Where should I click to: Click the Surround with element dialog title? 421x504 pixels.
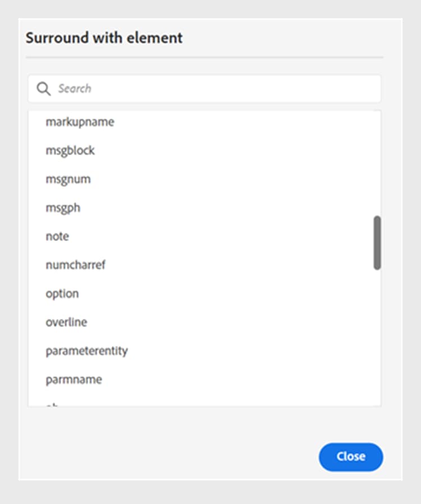pos(103,38)
